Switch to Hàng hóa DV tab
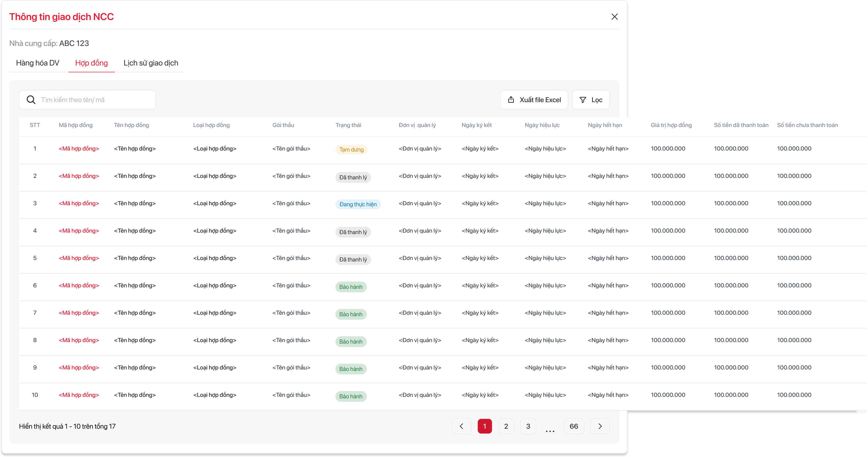Screen dimensions: 868x457 38,63
